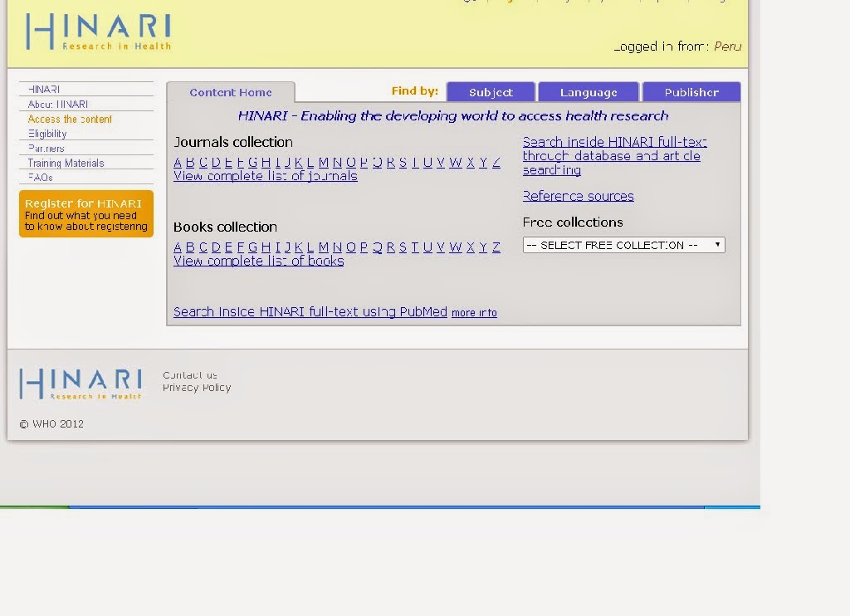
Task: Click the HINARI logo in the footer
Action: pyautogui.click(x=78, y=383)
